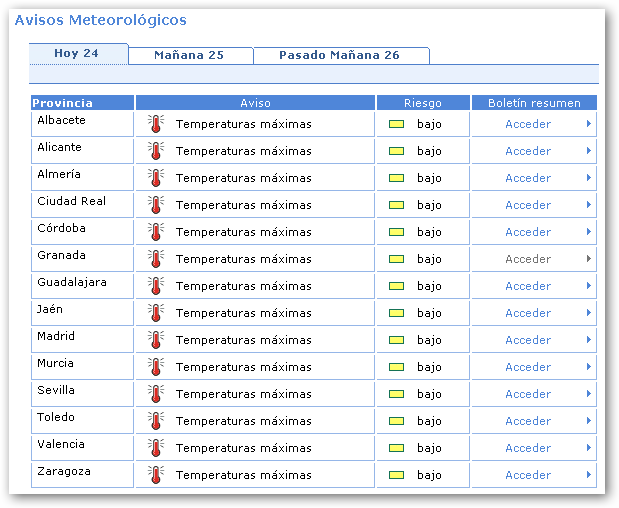Select the Pasado Mañana 26 tab

[339, 56]
